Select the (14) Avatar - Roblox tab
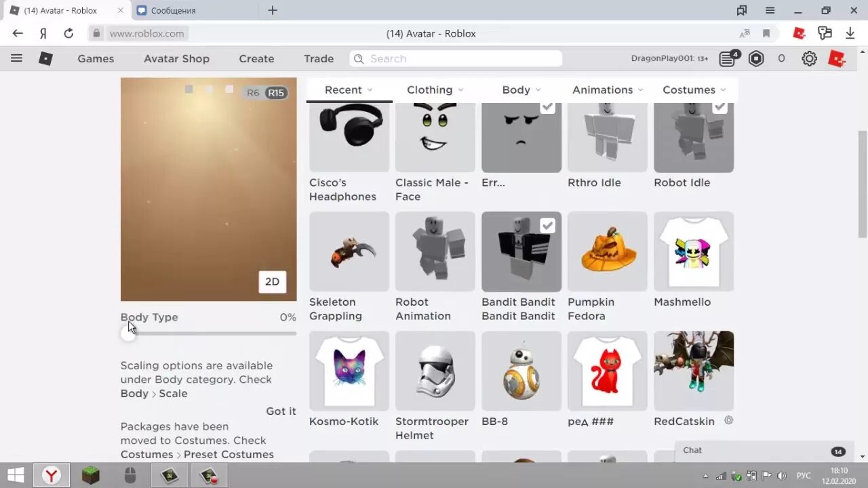Viewport: 868px width, 488px height. [x=66, y=10]
